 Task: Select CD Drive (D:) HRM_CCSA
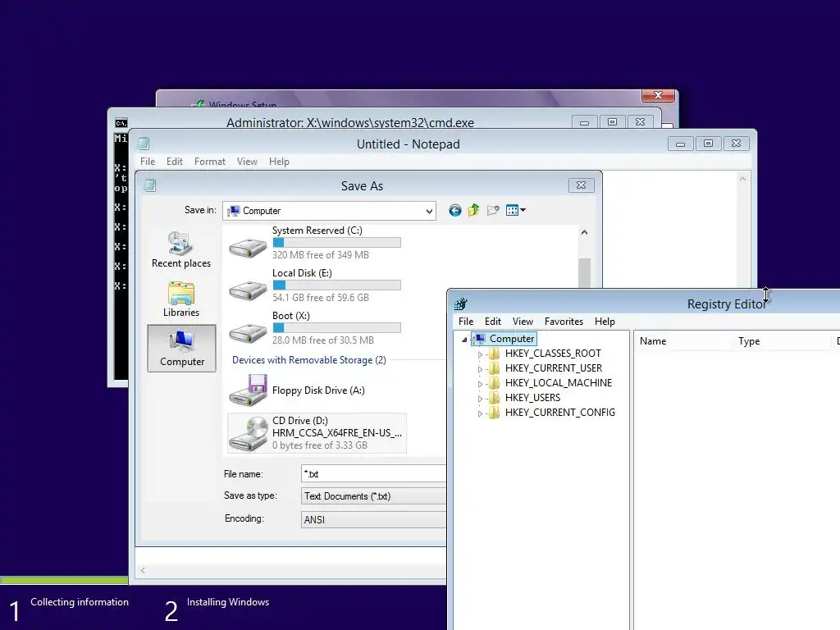[x=317, y=433]
